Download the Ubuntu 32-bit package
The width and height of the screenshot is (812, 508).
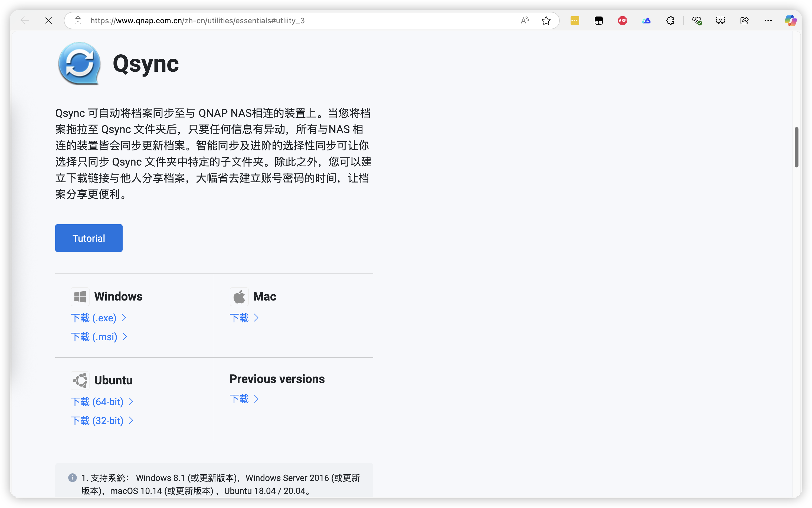(x=102, y=421)
